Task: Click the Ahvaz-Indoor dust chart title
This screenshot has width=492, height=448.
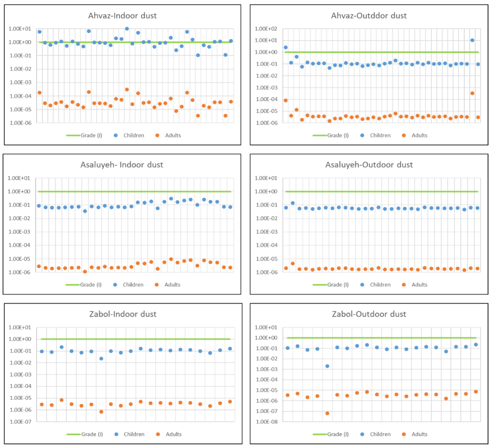Action: point(122,16)
